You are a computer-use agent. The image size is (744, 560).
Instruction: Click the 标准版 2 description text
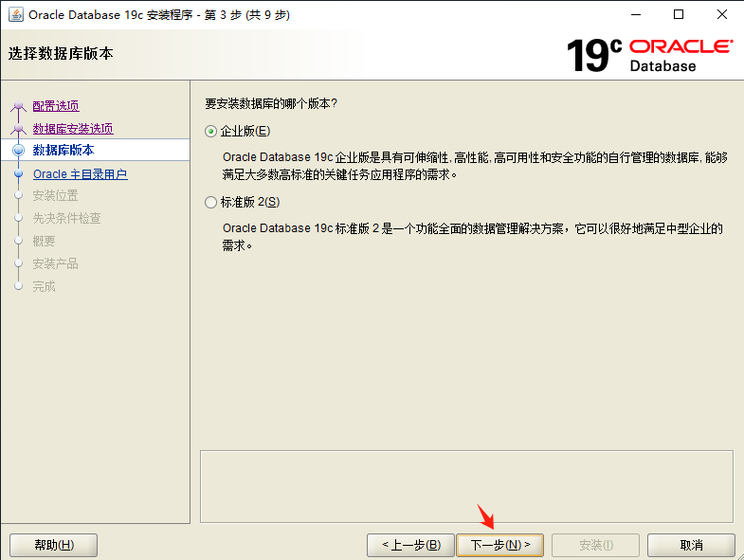473,237
